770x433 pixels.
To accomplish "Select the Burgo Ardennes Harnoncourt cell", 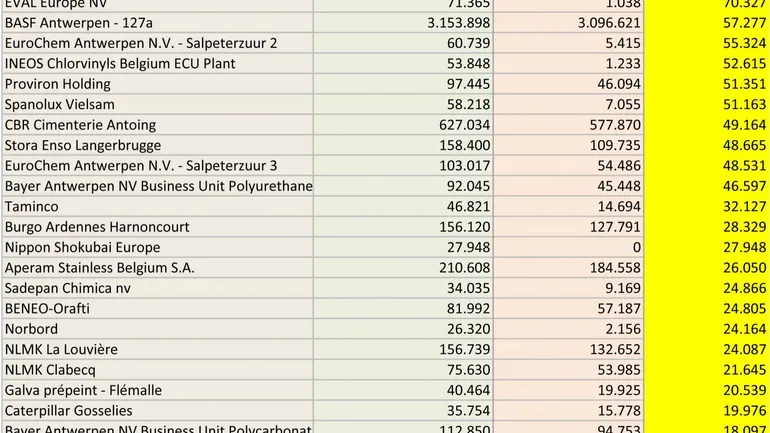I will [157, 227].
